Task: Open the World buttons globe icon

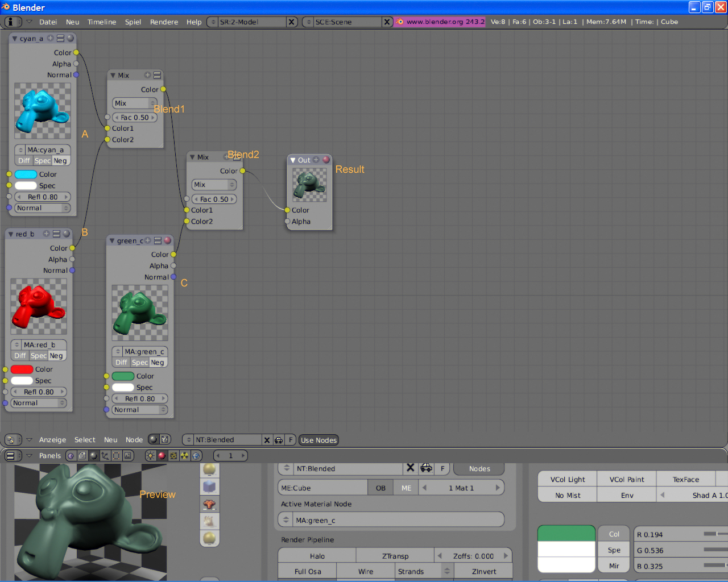Action: (196, 455)
